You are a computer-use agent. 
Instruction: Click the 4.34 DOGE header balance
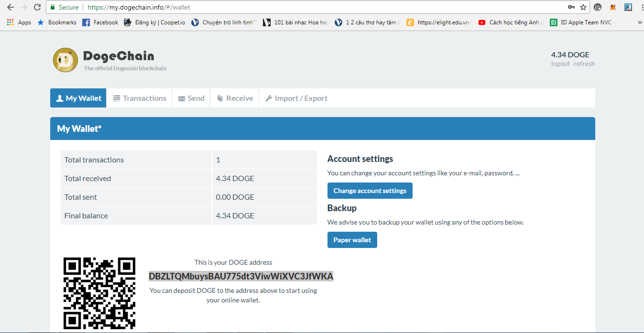coord(570,54)
